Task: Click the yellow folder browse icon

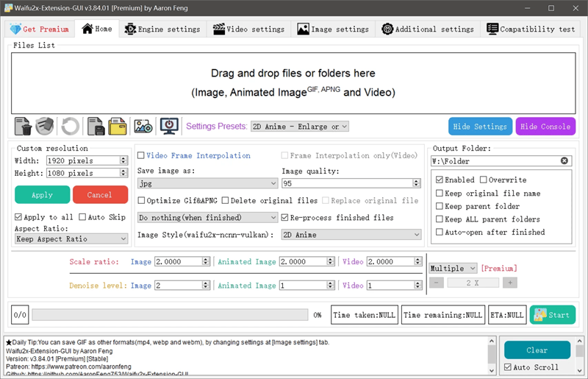Action: [118, 127]
